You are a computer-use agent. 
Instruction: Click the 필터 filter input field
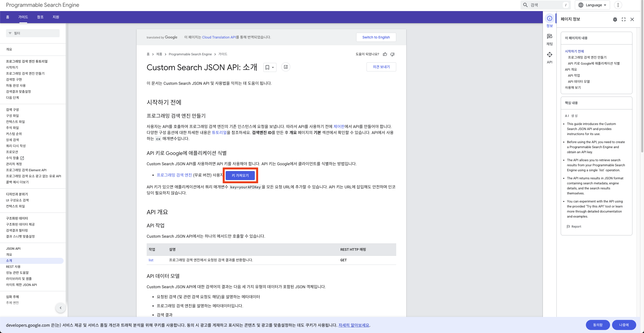(x=33, y=33)
